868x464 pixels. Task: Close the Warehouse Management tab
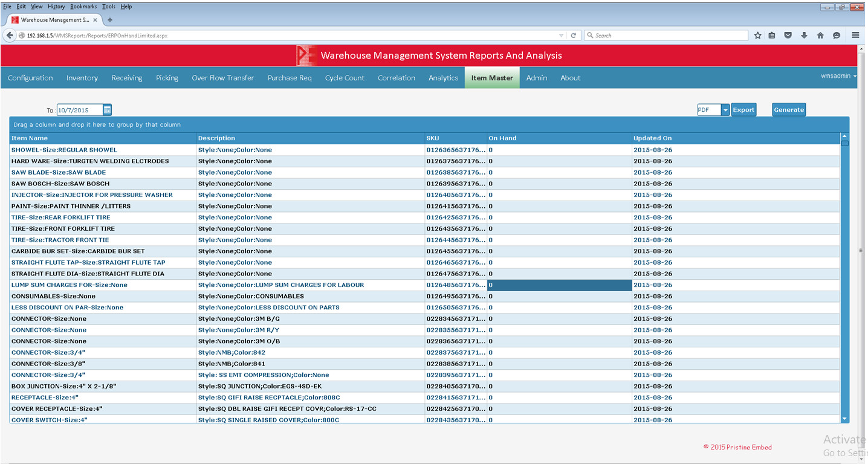[x=95, y=20]
